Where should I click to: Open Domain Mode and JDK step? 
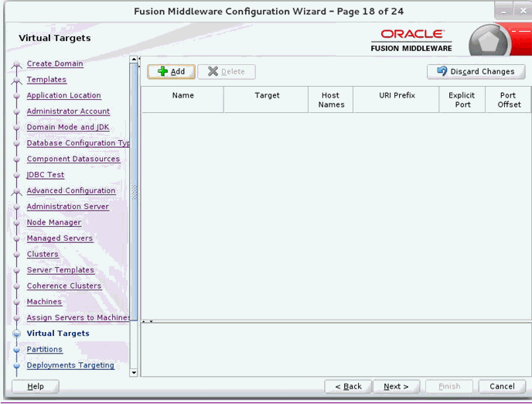(x=68, y=127)
